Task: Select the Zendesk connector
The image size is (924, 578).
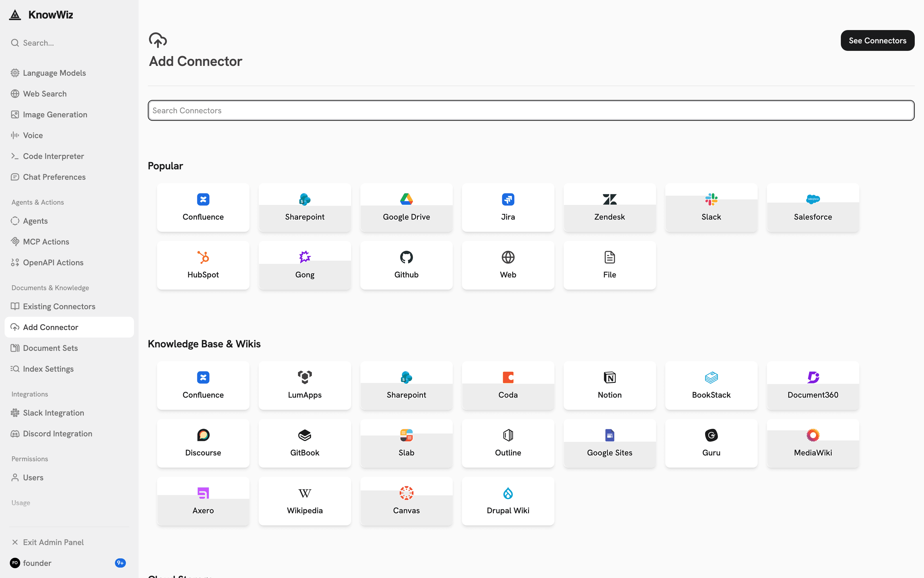Action: (609, 207)
